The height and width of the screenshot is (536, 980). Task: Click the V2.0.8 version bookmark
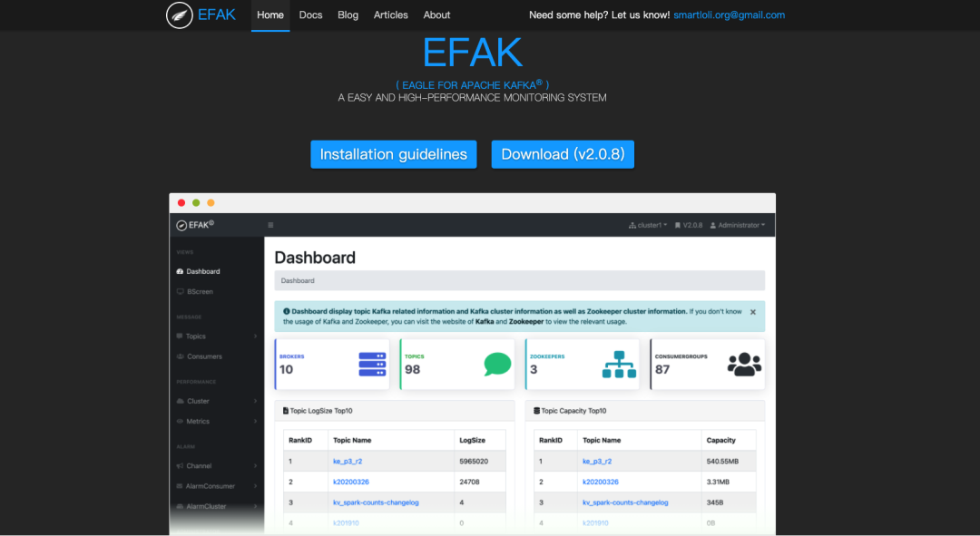coord(689,226)
